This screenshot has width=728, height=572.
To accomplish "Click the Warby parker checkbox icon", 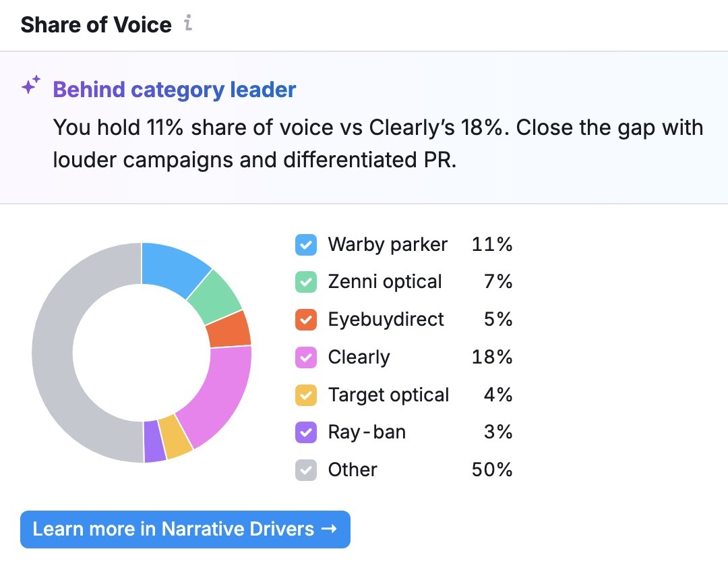I will pyautogui.click(x=306, y=244).
